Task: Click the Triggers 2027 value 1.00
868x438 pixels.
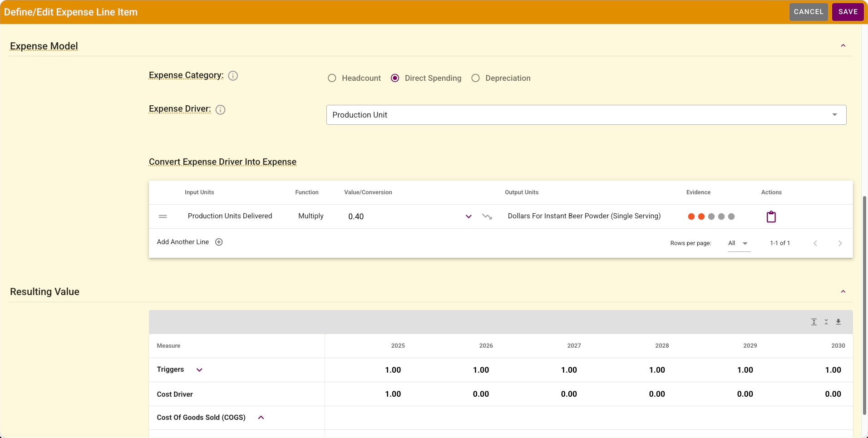Action: (569, 370)
